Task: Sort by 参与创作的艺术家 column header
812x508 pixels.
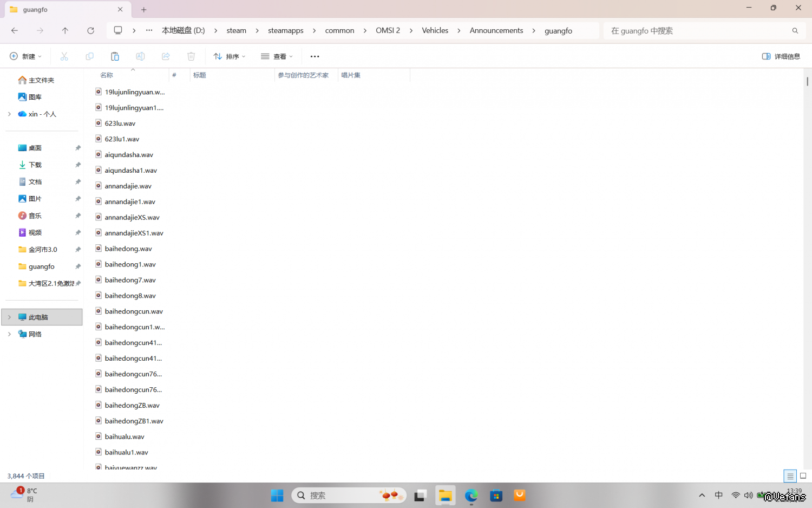Action: [303, 75]
